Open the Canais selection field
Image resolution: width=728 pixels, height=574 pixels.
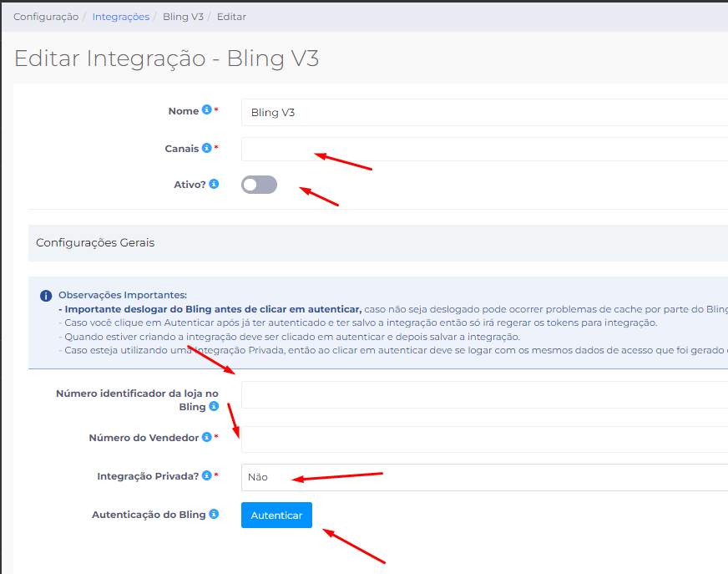[x=485, y=149]
